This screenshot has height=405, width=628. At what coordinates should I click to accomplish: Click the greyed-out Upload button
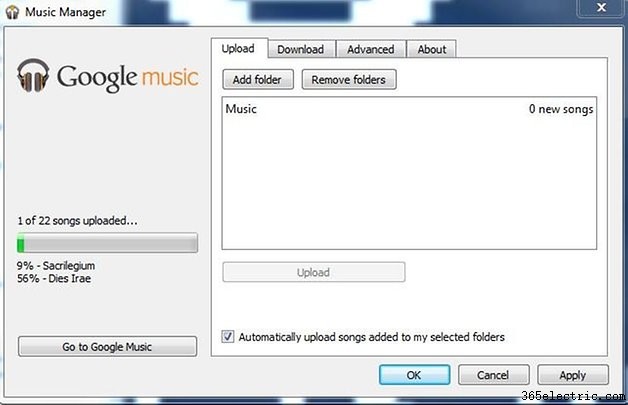tap(314, 272)
